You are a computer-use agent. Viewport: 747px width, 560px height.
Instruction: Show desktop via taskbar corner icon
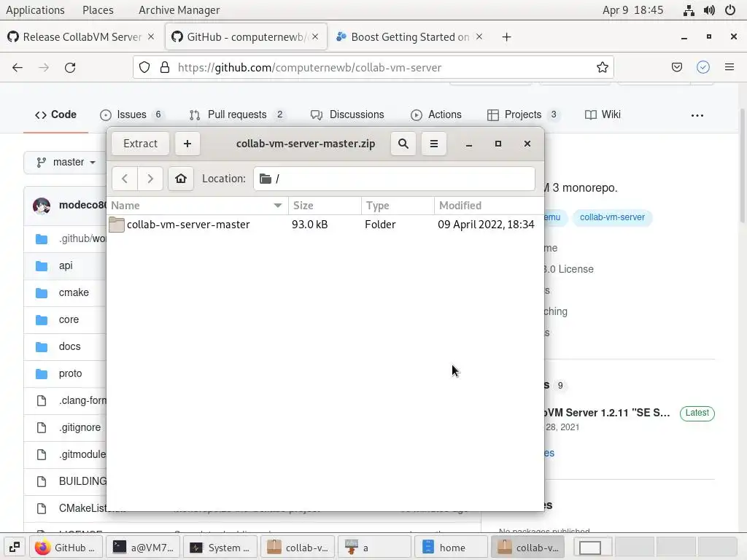(15, 547)
